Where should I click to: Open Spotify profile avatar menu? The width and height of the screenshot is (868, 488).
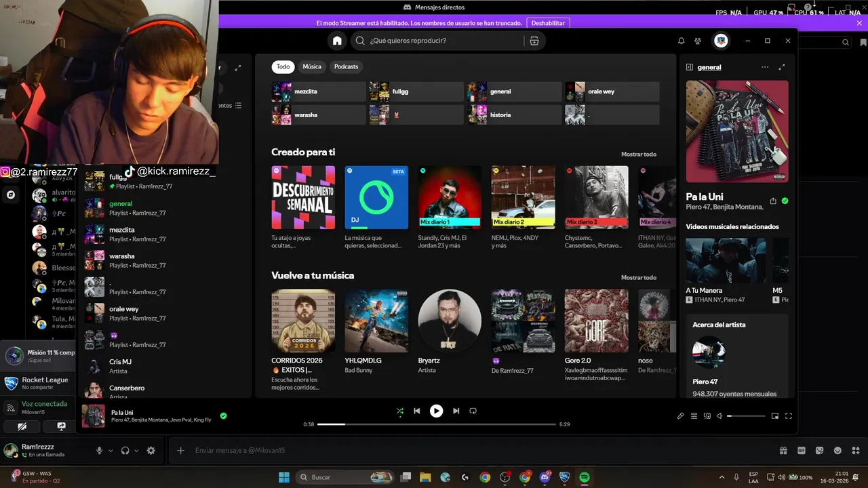721,41
